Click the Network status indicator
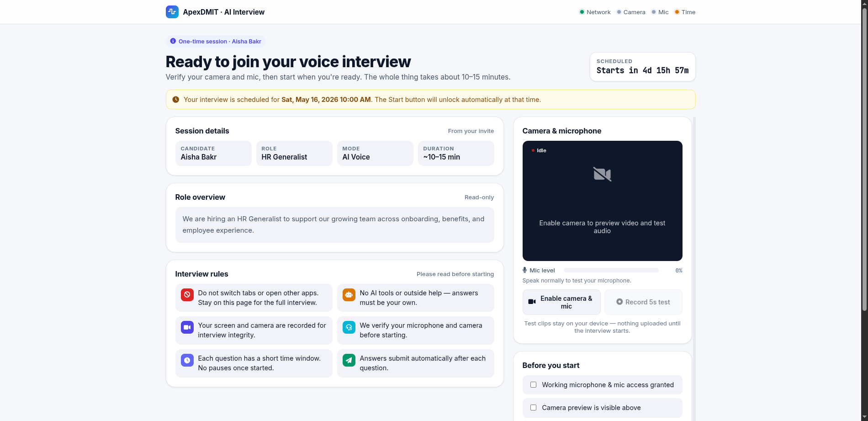Screen dimensions: 868x421 (595, 12)
